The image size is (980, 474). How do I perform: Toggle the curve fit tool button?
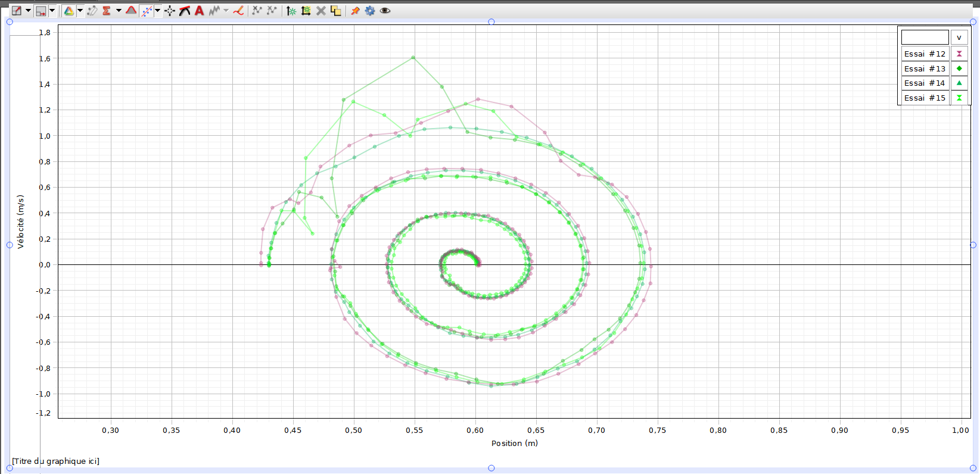tap(147, 11)
